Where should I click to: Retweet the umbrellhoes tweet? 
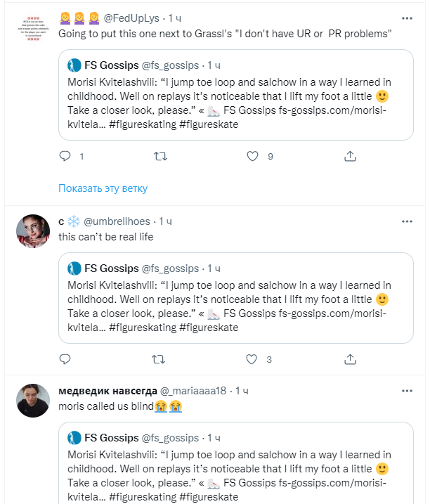[160, 359]
